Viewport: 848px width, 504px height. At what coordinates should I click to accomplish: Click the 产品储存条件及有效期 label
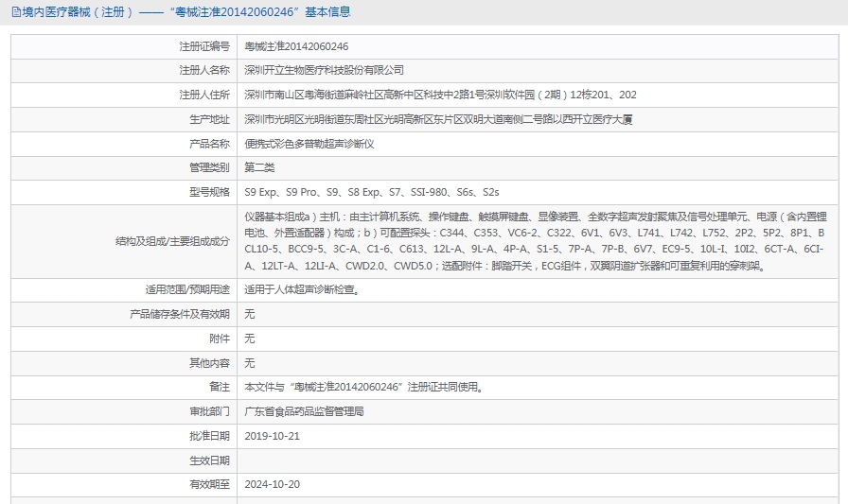click(180, 314)
